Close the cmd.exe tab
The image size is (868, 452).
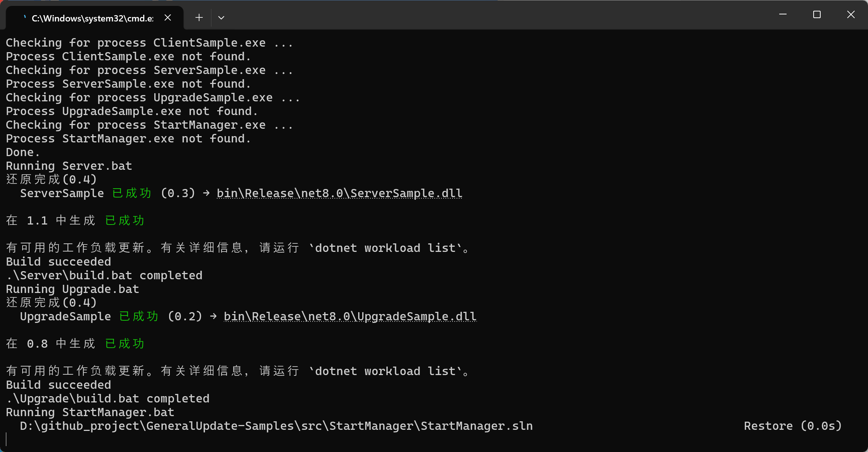[168, 18]
